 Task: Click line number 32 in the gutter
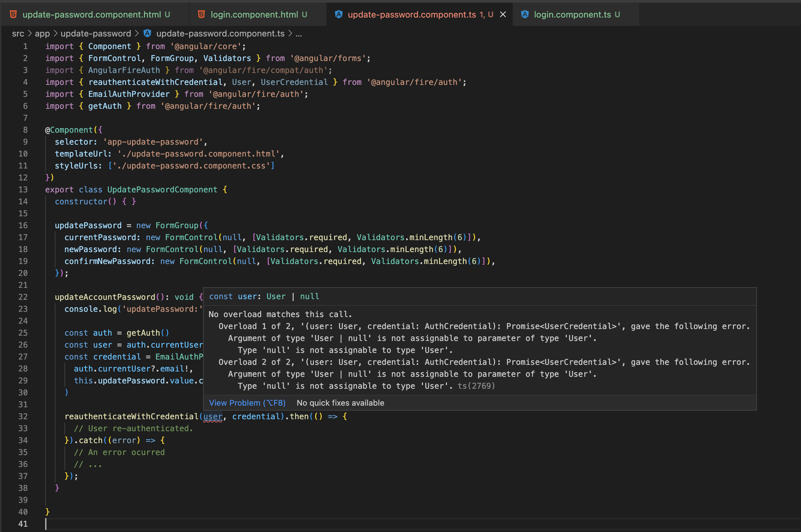[x=23, y=417]
